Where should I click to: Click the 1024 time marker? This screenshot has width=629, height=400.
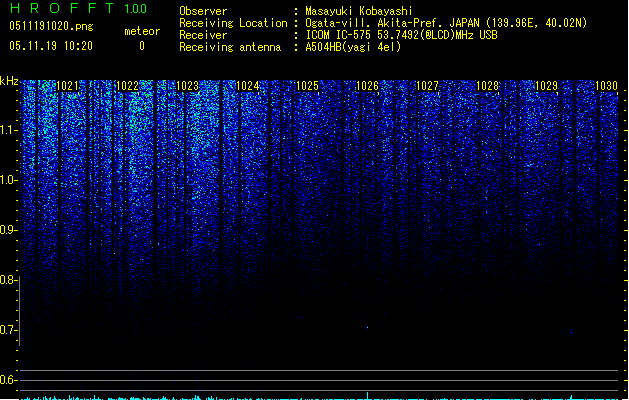point(248,86)
